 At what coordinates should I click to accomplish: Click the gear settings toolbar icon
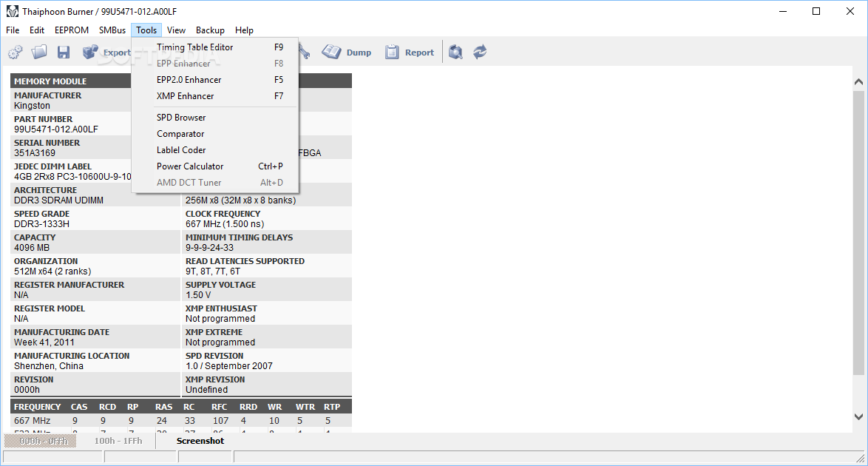click(x=16, y=52)
